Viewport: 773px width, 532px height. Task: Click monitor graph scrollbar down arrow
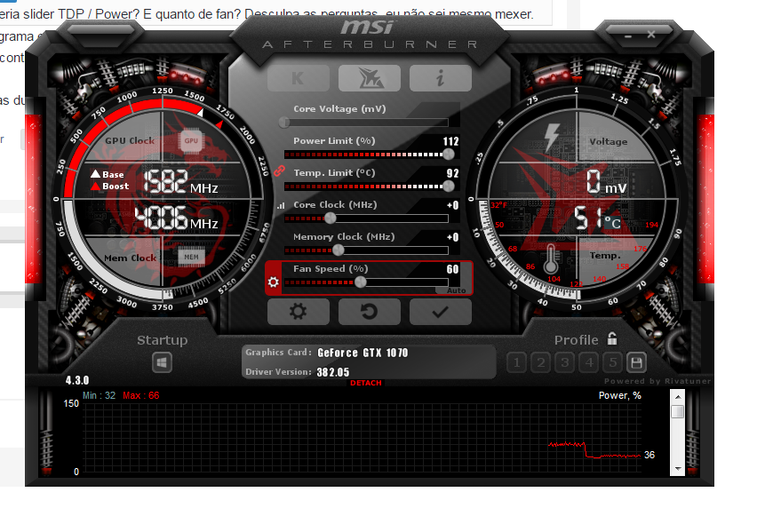678,468
